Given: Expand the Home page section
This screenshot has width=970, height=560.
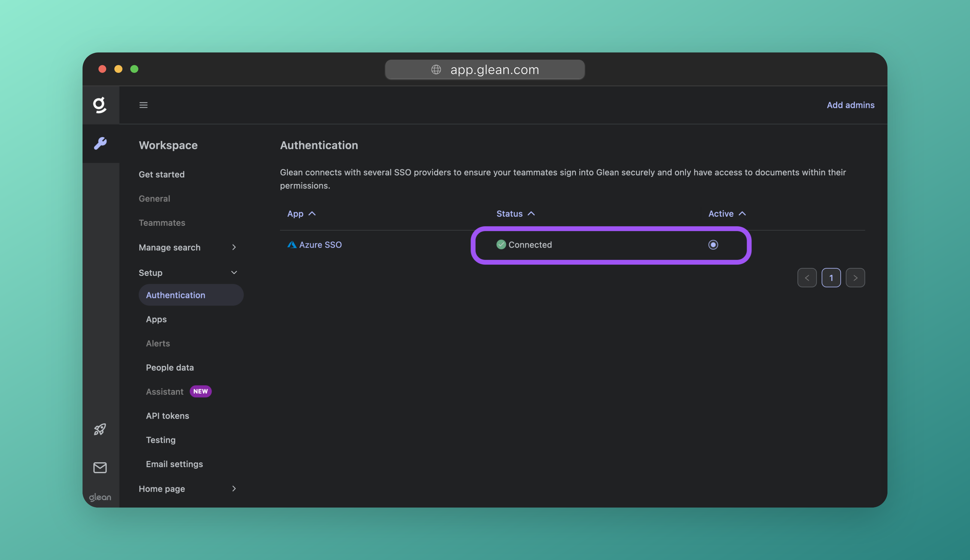Looking at the screenshot, I should point(234,488).
